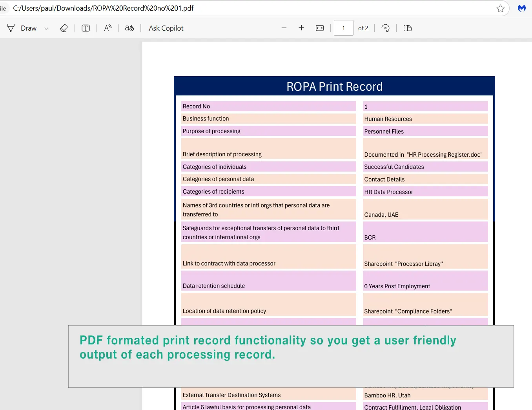Start Read aloud narration
Image resolution: width=532 pixels, height=410 pixels.
(x=107, y=28)
